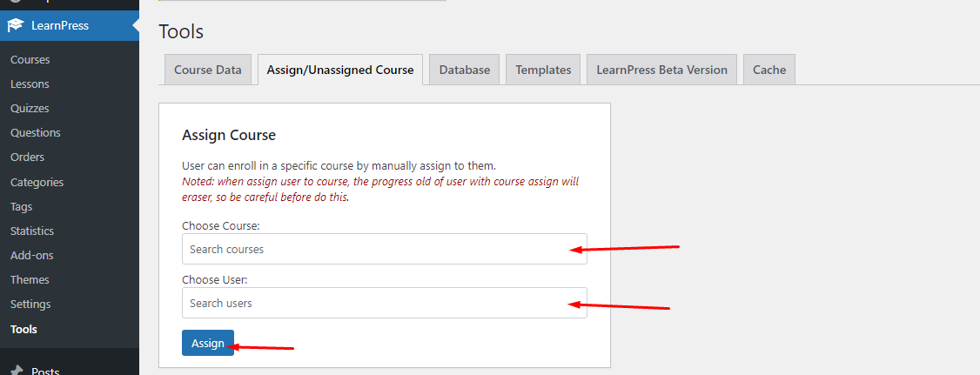Screen dimensions: 980x375
Task: Open Orders in the LearnPress menu
Action: (x=27, y=157)
